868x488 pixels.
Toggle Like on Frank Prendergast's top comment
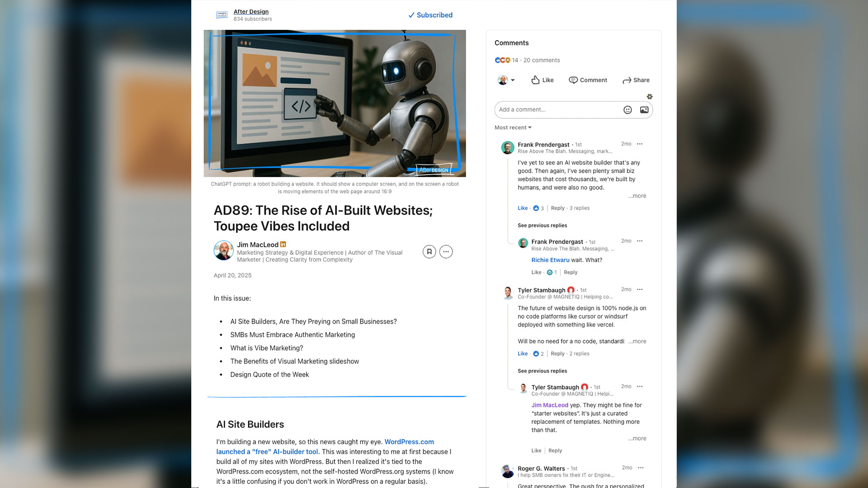[523, 208]
